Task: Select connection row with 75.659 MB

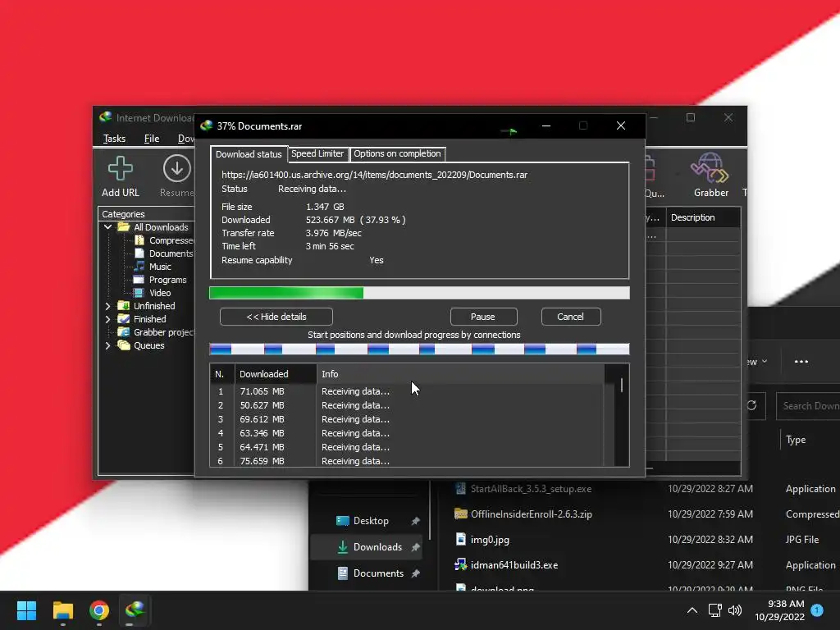Action: (407, 461)
